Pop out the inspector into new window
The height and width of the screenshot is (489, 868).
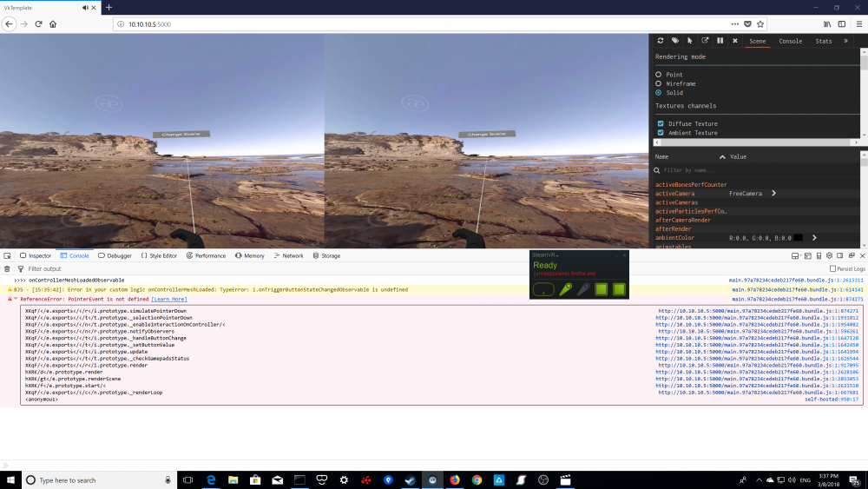coord(705,41)
